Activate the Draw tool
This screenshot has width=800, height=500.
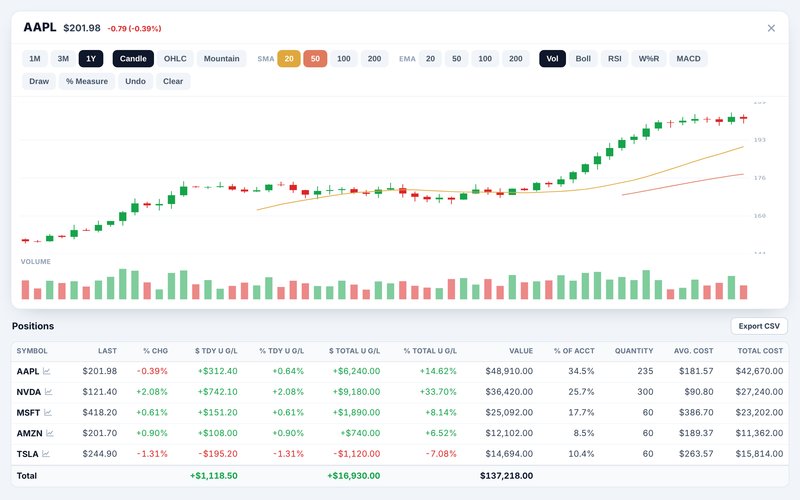(39, 81)
